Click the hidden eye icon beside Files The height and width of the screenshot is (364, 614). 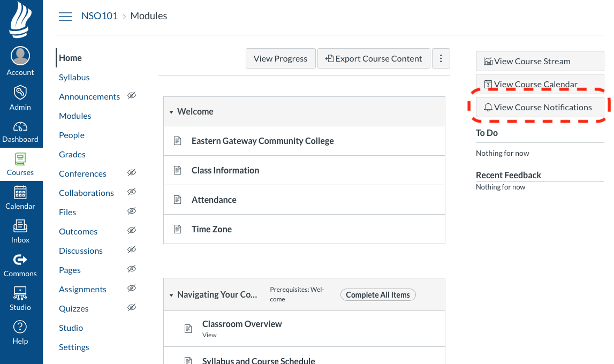(x=132, y=211)
